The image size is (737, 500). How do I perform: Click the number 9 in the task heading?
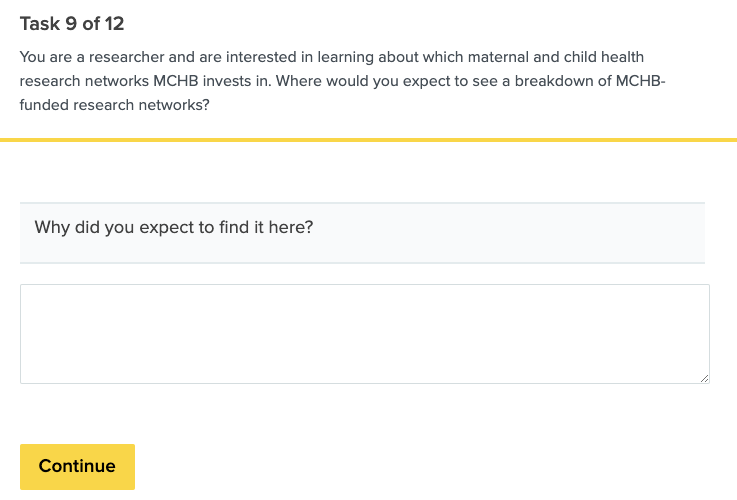point(71,23)
